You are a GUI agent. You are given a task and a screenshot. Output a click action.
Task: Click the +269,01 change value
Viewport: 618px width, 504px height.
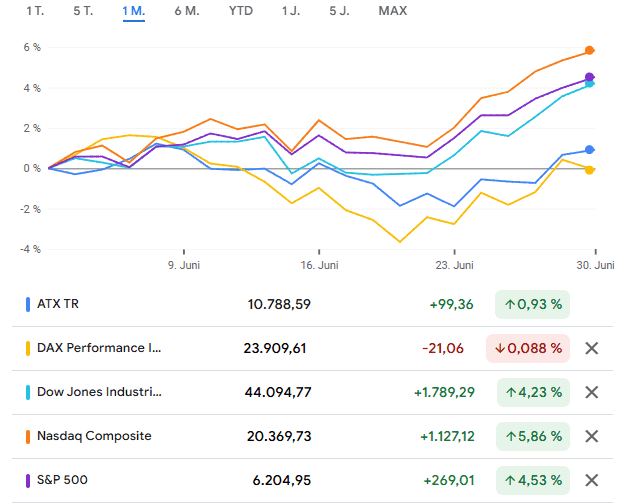(449, 481)
